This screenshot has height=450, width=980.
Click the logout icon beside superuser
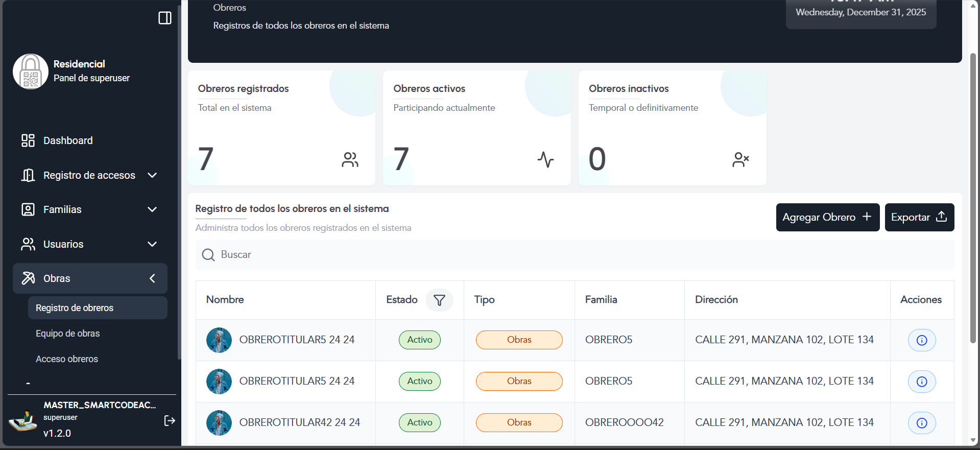(170, 420)
